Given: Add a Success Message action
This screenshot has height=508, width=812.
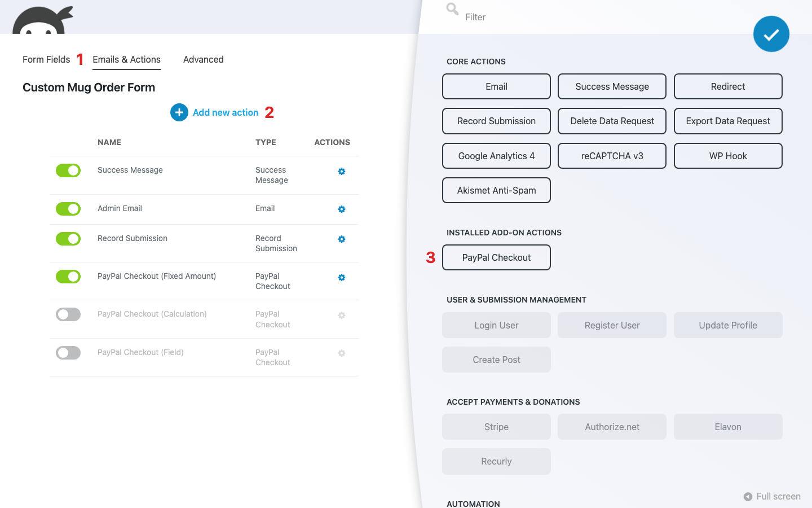Looking at the screenshot, I should click(612, 86).
